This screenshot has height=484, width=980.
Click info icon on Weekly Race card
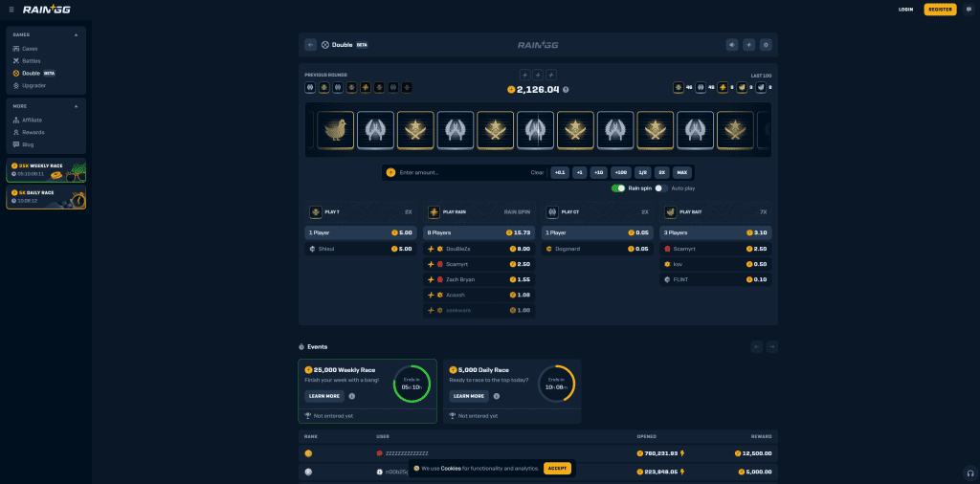[352, 396]
